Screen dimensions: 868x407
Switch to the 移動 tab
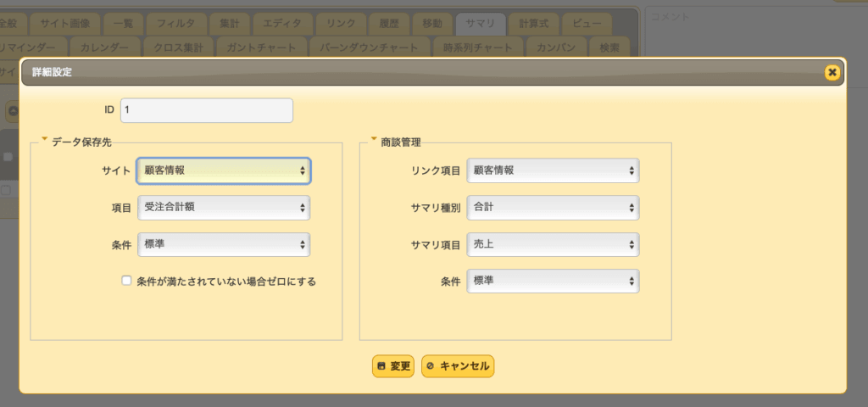click(431, 23)
